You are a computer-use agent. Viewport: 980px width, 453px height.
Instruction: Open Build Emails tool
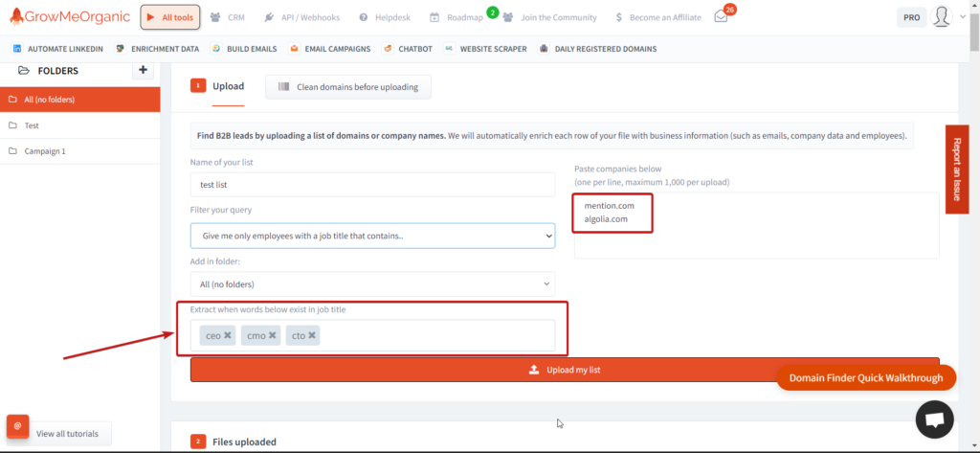tap(244, 48)
